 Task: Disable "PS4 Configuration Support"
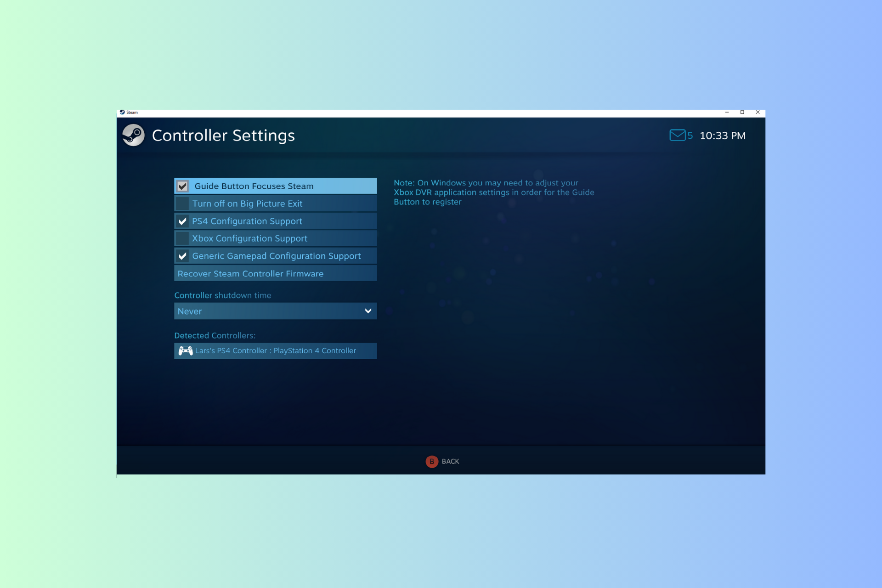pyautogui.click(x=182, y=221)
